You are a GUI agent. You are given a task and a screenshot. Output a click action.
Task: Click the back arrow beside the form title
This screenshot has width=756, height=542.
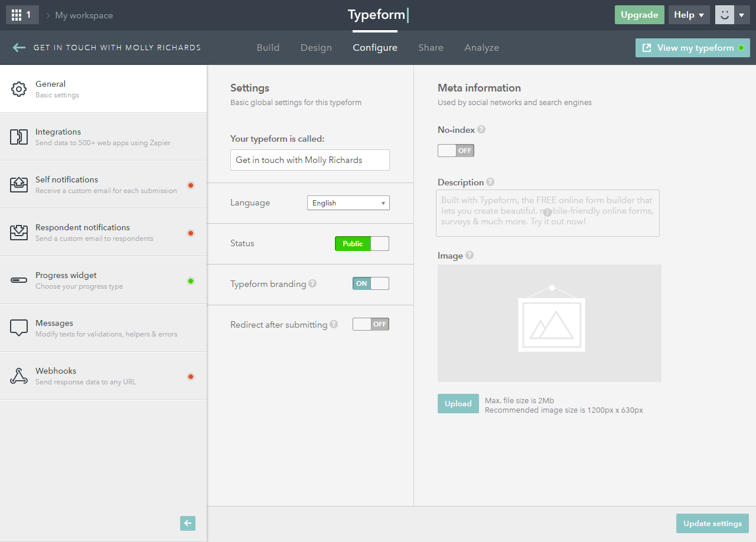[19, 48]
